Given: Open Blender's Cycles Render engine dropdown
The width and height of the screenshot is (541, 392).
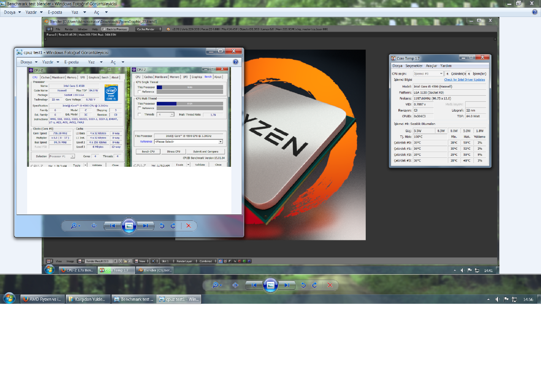Looking at the screenshot, I should coord(149,29).
